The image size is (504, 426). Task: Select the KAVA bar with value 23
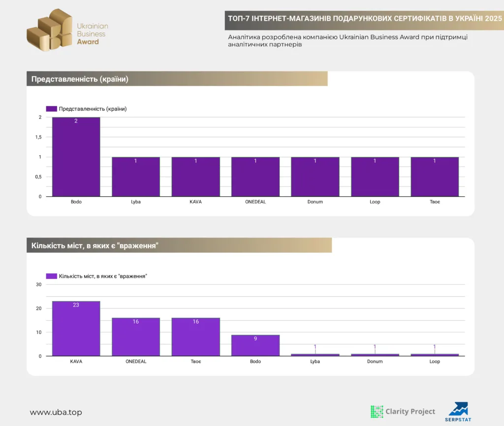coord(76,329)
